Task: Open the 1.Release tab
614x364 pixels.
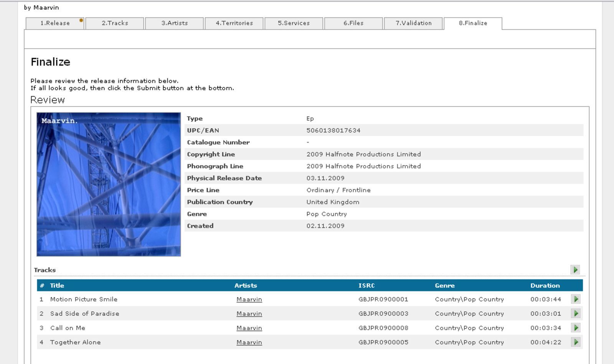Action: click(55, 23)
